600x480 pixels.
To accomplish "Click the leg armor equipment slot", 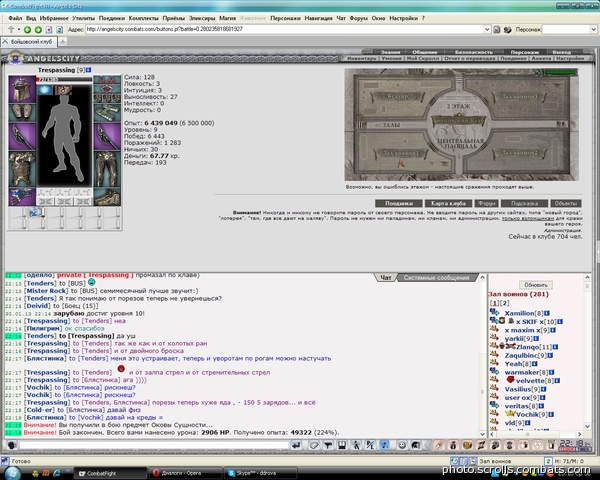I will [107, 168].
